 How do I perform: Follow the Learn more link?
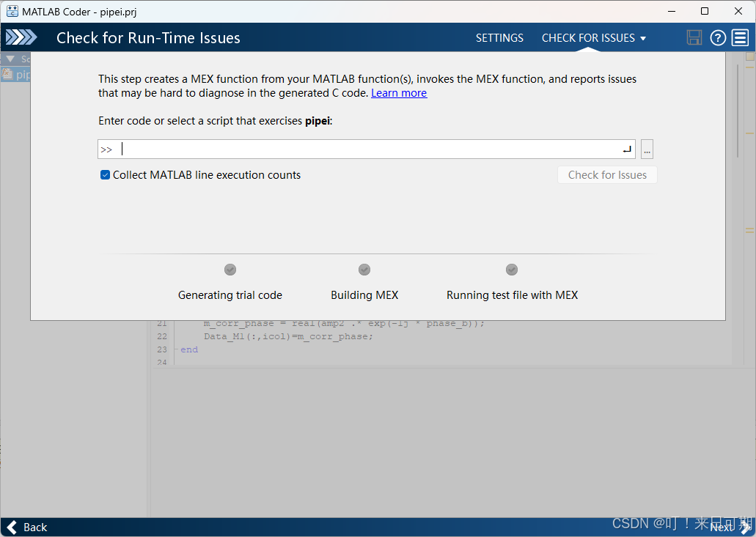(399, 93)
